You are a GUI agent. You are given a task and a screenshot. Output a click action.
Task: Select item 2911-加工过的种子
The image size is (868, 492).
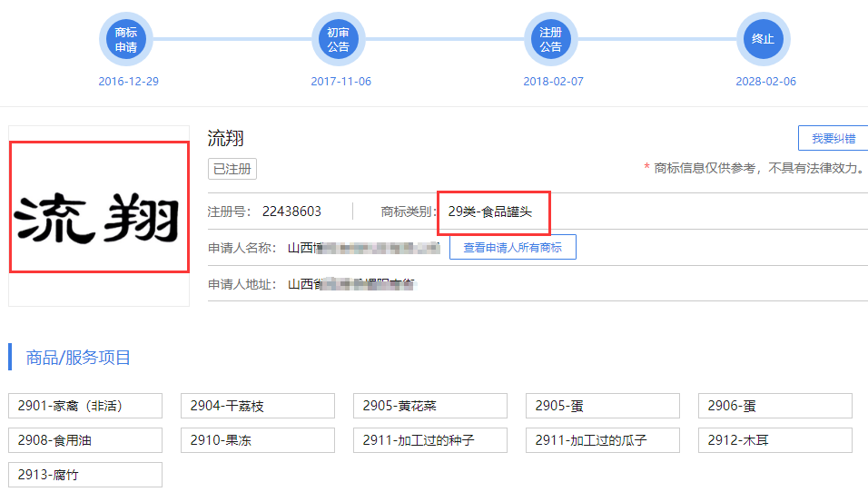430,440
